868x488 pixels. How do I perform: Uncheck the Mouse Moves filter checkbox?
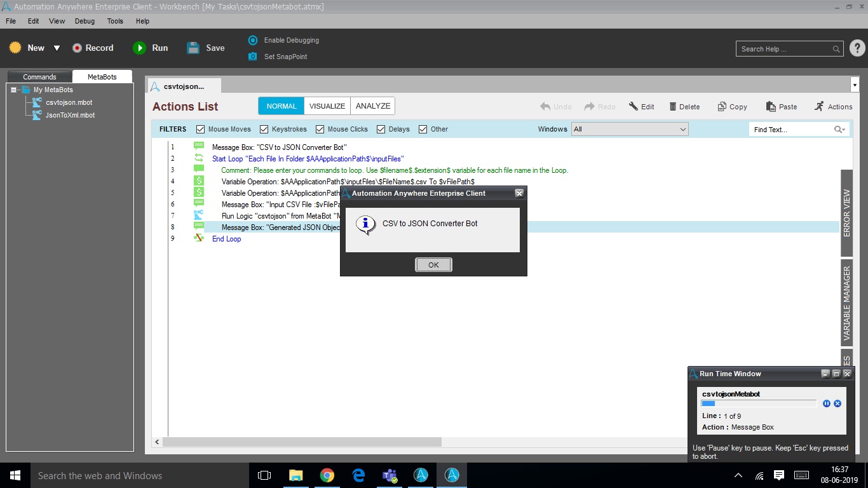coord(201,129)
